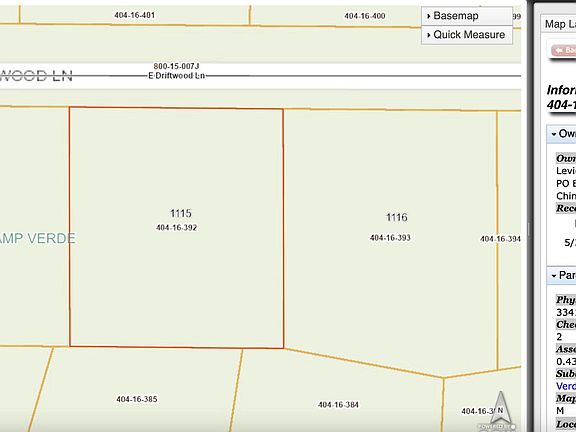This screenshot has width=576, height=432.
Task: Select parcel label 404-16-392
Action: [177, 228]
